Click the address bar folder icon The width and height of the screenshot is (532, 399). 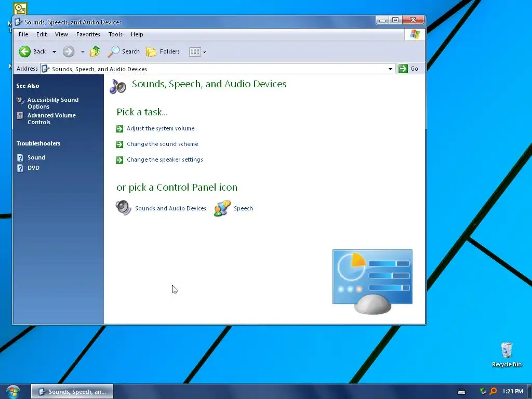click(x=46, y=69)
